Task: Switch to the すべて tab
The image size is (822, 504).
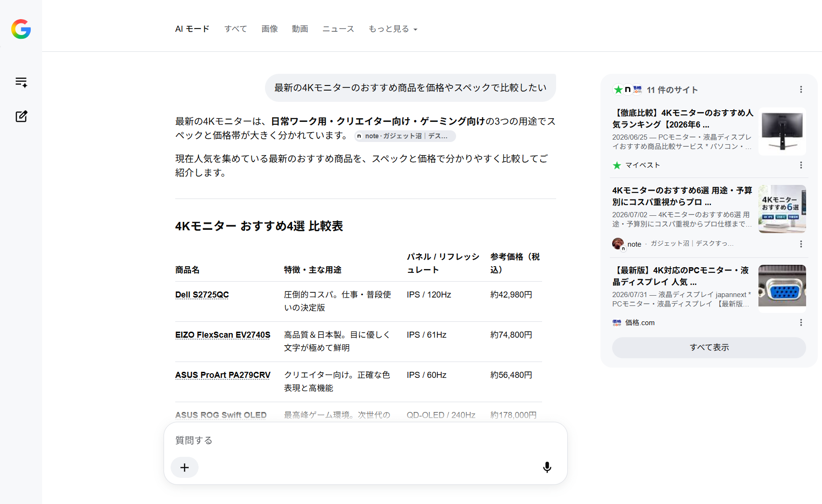Action: [x=236, y=29]
